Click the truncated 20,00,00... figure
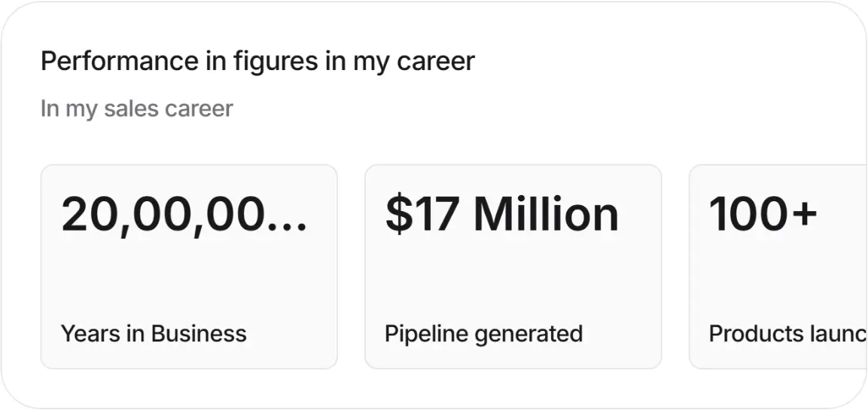Viewport: 868px width, 410px height. pos(184,215)
